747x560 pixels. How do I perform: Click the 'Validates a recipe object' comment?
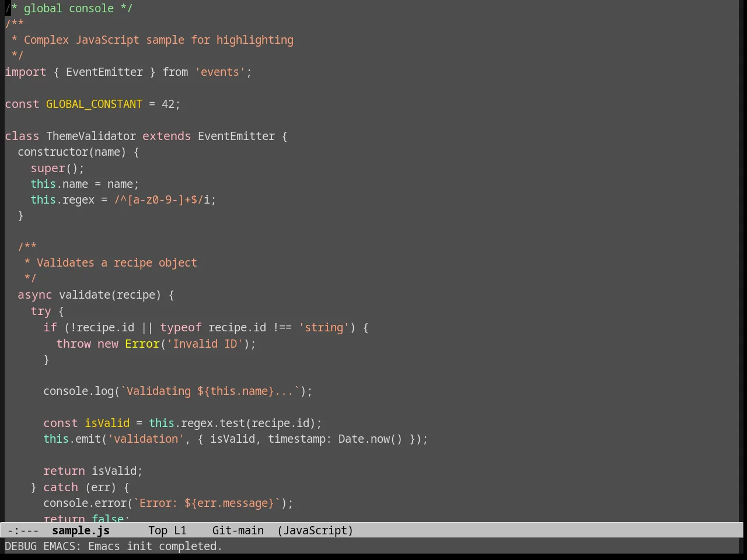[x=117, y=262]
